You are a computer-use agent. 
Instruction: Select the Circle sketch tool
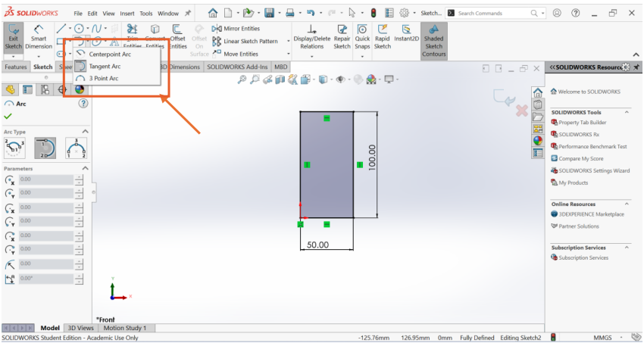coord(79,28)
